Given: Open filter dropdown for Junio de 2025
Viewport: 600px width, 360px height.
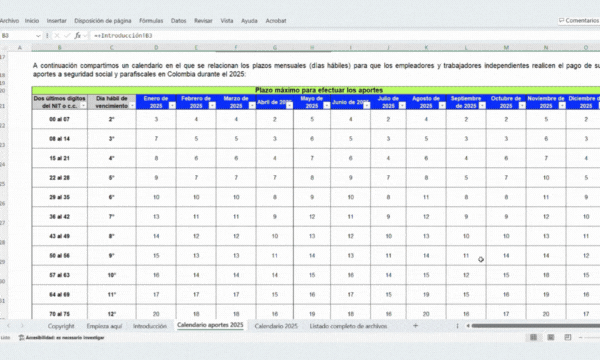Looking at the screenshot, I should tap(367, 106).
